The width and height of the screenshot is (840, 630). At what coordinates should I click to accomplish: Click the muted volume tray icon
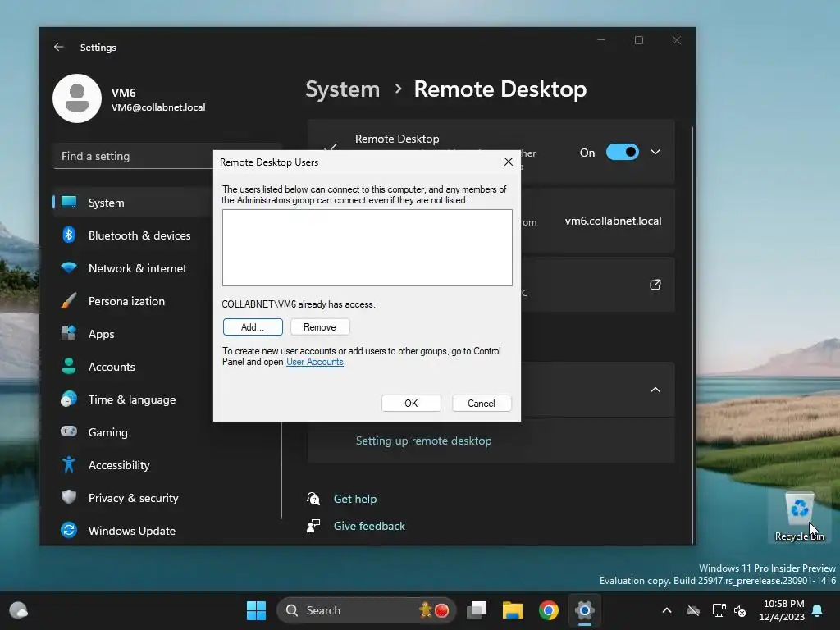coord(740,610)
